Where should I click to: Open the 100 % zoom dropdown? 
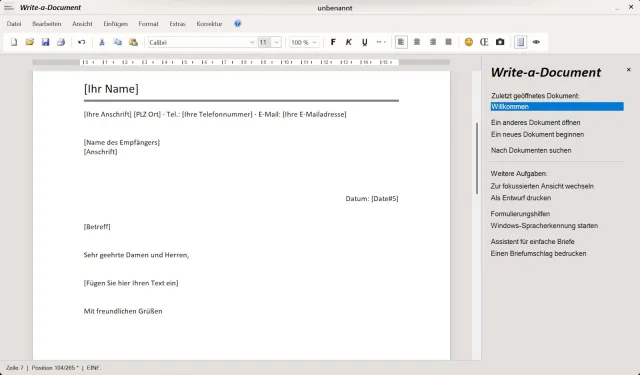pyautogui.click(x=304, y=42)
